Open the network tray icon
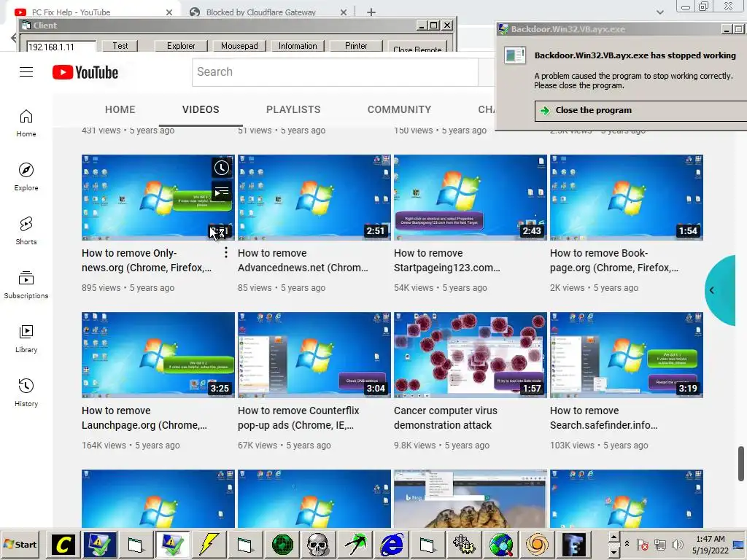Image resolution: width=747 pixels, height=560 pixels. [660, 544]
